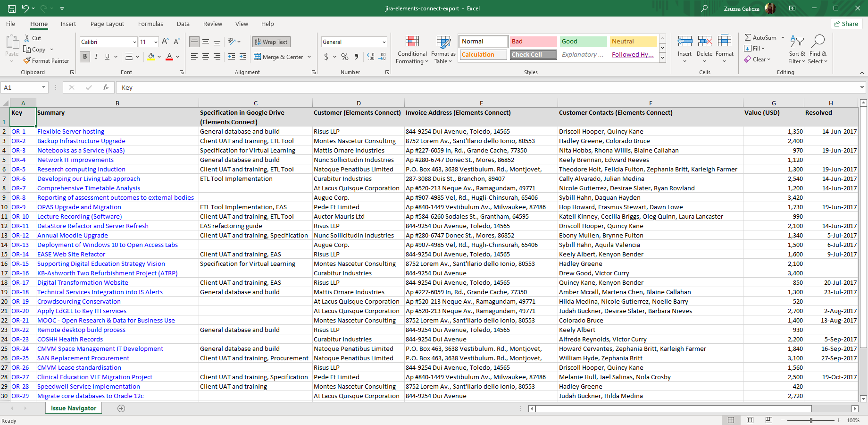868x425 pixels.
Task: Expand Merge & Center dropdown arrow
Action: [x=309, y=57]
